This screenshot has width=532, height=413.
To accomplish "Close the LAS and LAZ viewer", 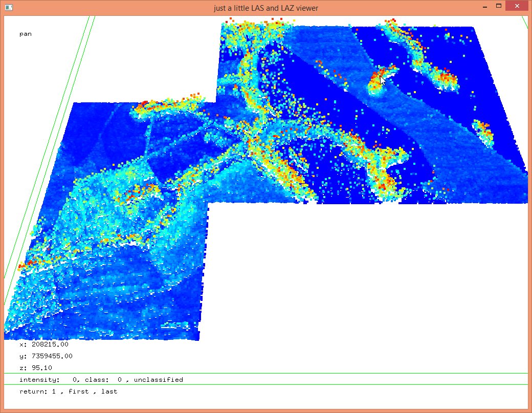I will [x=517, y=7].
